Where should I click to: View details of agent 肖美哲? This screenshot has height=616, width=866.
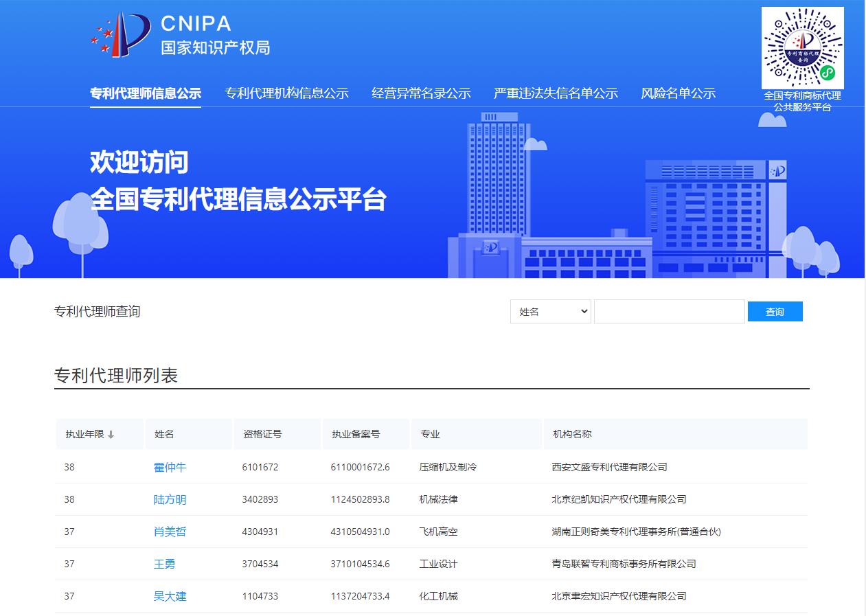(x=170, y=532)
